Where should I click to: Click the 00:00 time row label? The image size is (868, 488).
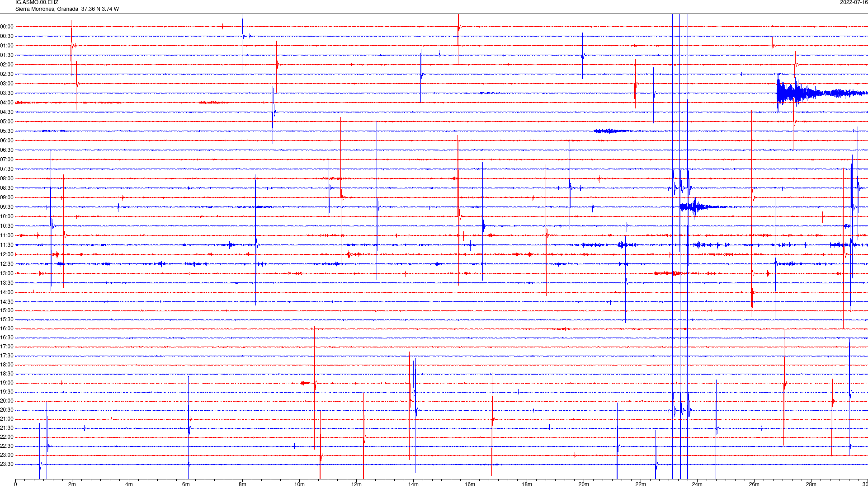7,27
